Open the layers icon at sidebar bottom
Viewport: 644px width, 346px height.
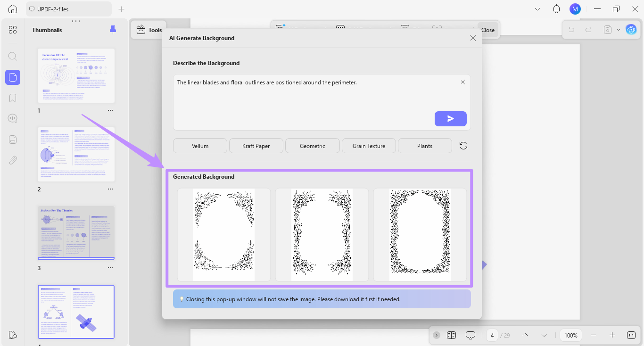coord(13,335)
